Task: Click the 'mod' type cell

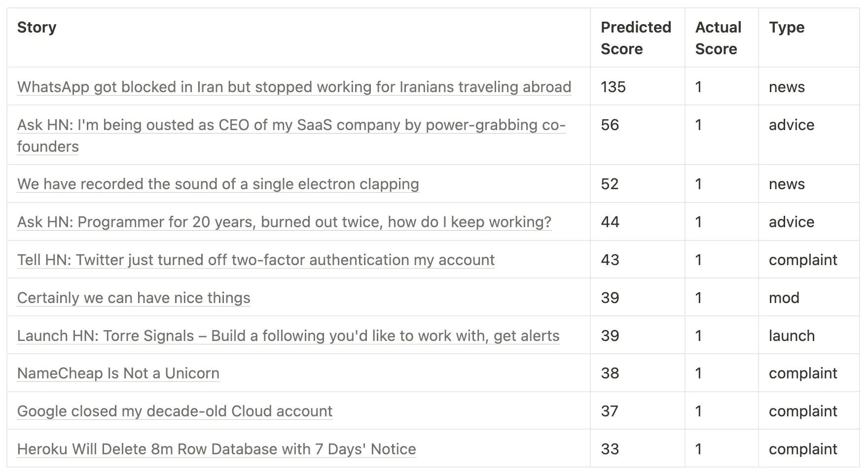Action: 784,298
